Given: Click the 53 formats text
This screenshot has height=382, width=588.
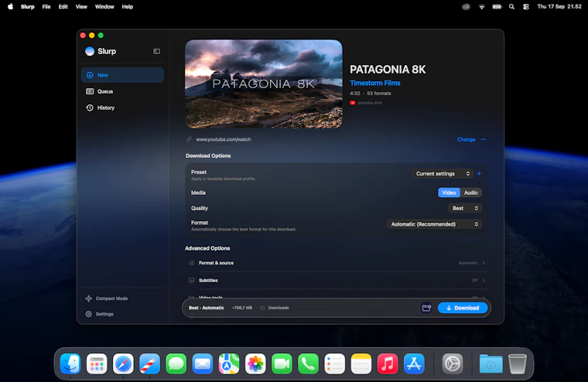Looking at the screenshot, I should (x=379, y=94).
